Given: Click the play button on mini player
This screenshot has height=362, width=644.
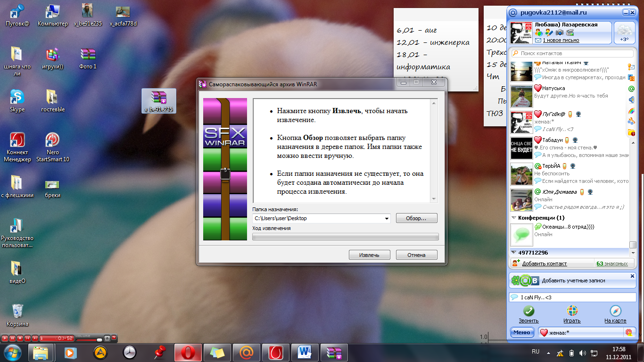Looking at the screenshot, I should (5, 338).
